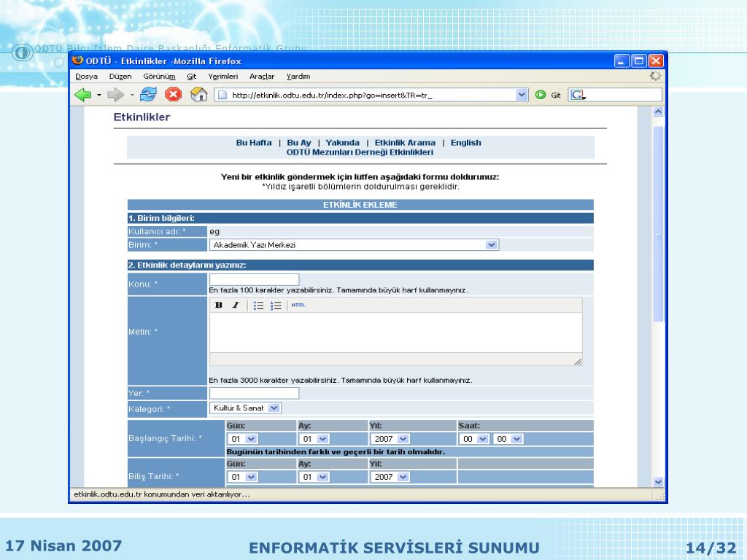747x560 pixels.
Task: Click the Firefox icon in title bar
Action: [77, 61]
